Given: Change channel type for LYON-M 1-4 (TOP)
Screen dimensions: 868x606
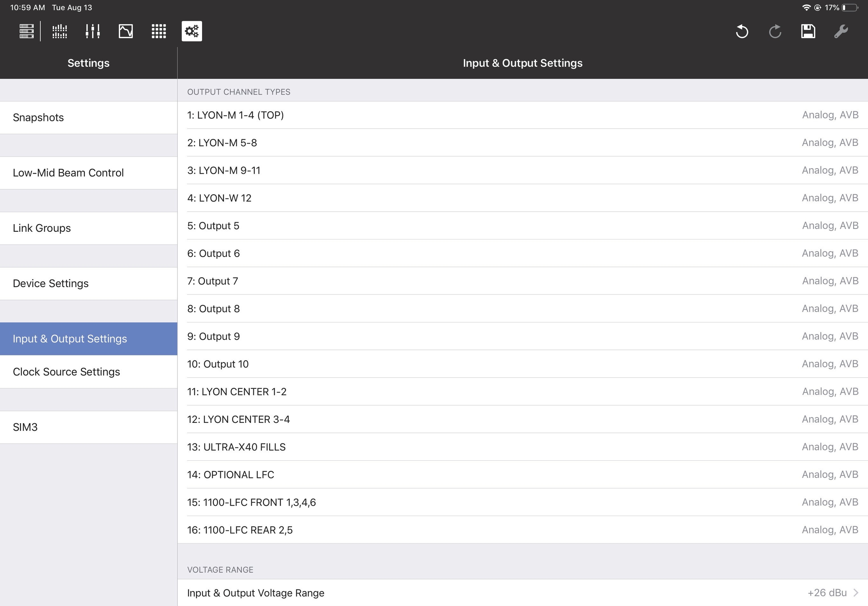Looking at the screenshot, I should point(830,115).
